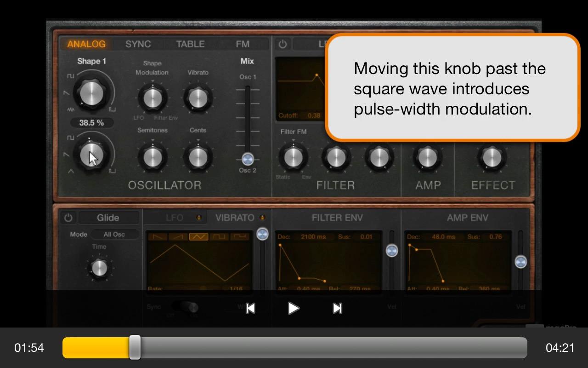The height and width of the screenshot is (368, 588).
Task: Switch to the FM oscillator tab
Action: (x=243, y=44)
